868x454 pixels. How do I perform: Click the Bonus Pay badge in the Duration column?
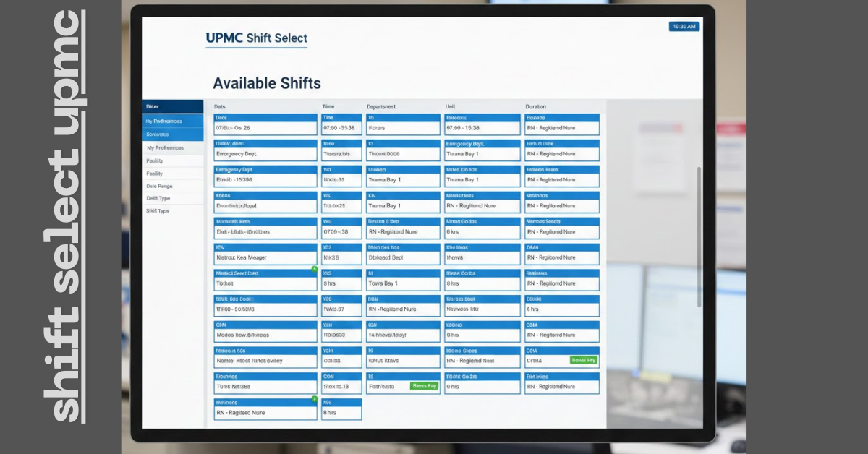pos(583,360)
